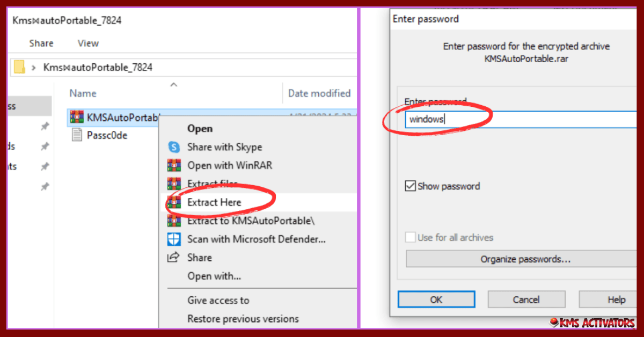Open the View ribbon tab
Viewport: 644px width, 337px height.
pyautogui.click(x=88, y=43)
